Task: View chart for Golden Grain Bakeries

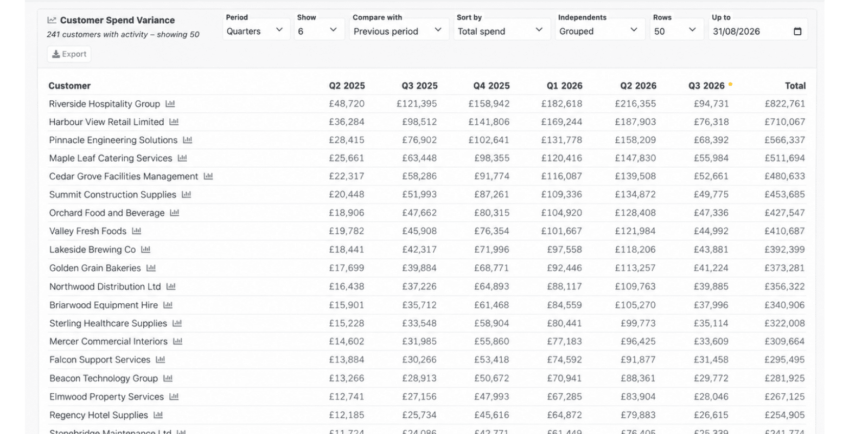Action: (x=151, y=268)
